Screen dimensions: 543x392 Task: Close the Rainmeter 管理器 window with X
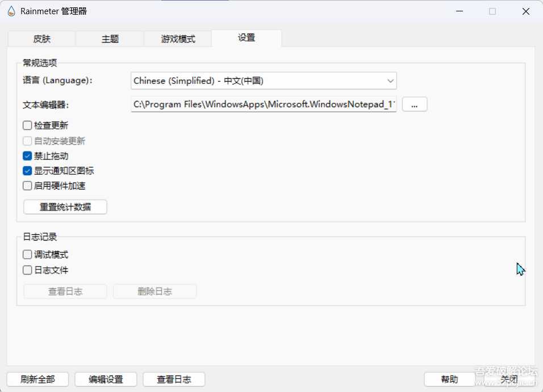click(x=526, y=11)
